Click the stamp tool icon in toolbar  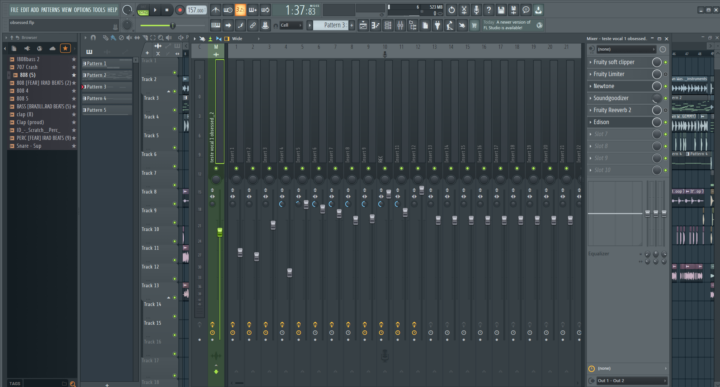coord(265,25)
